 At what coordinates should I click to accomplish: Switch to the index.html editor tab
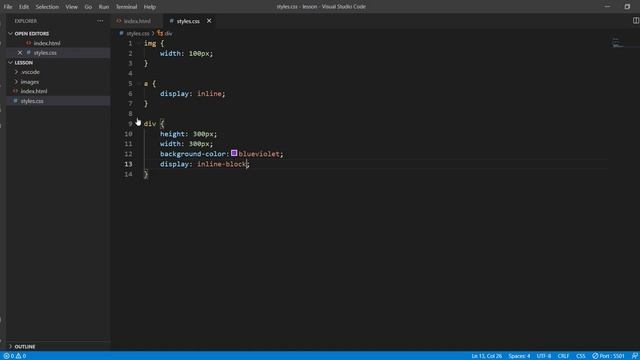coord(137,21)
